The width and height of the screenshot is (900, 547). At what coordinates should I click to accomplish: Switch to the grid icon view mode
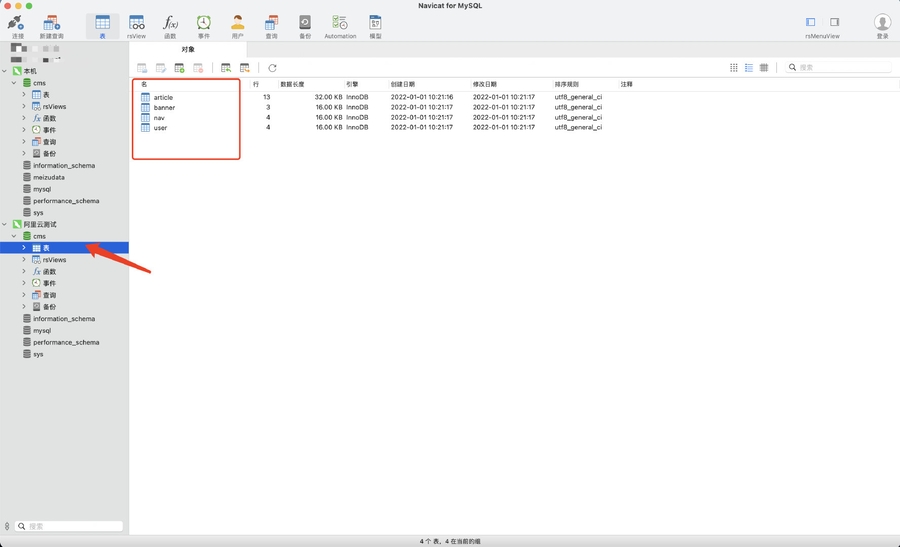click(733, 68)
